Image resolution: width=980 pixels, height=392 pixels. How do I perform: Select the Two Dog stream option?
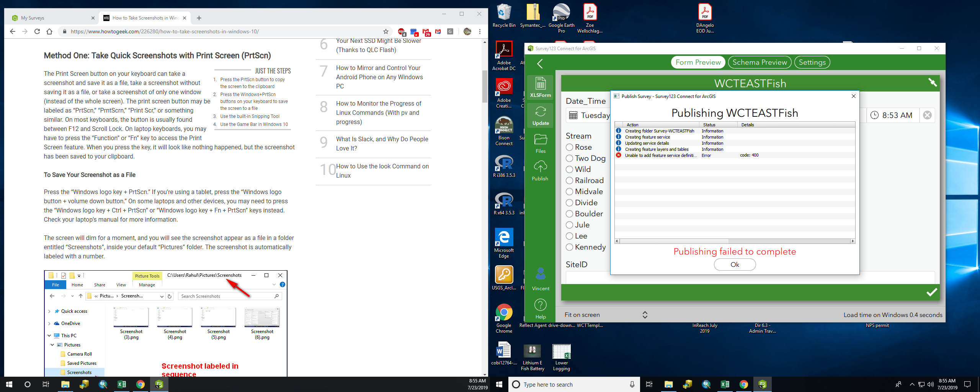569,158
